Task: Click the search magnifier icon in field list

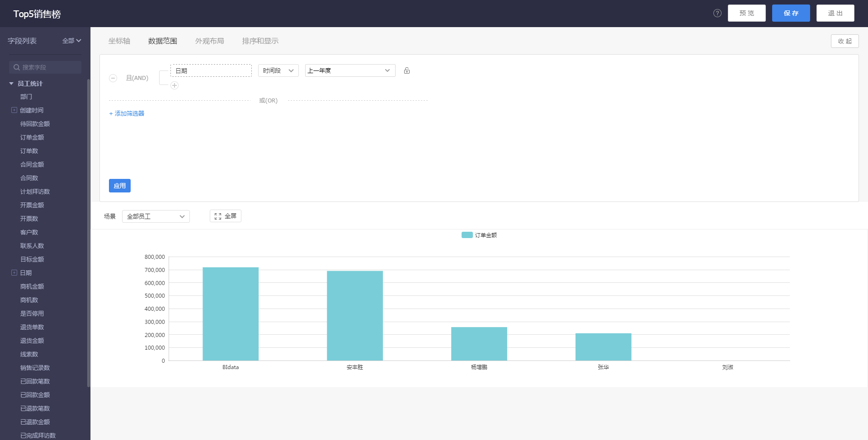Action: coord(17,67)
